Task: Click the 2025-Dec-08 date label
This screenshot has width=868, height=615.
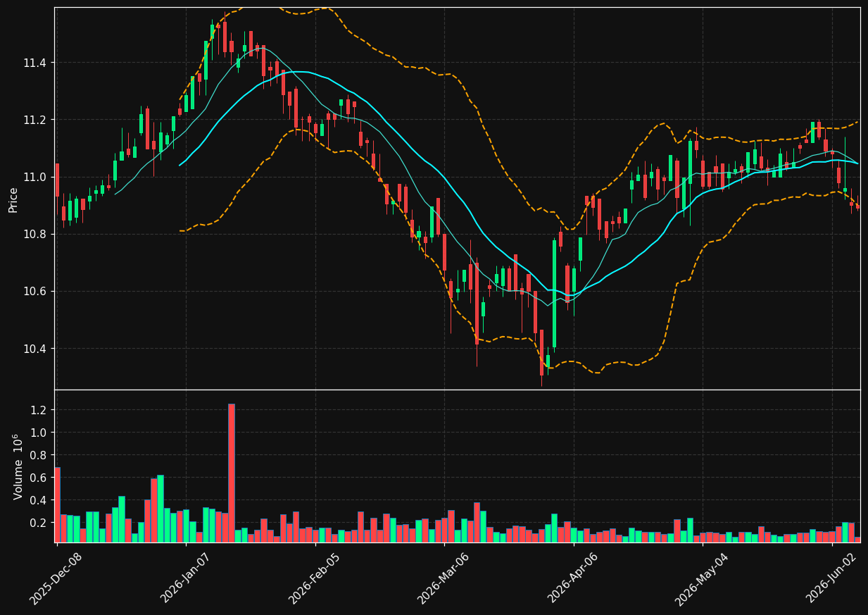Action: pyautogui.click(x=56, y=578)
